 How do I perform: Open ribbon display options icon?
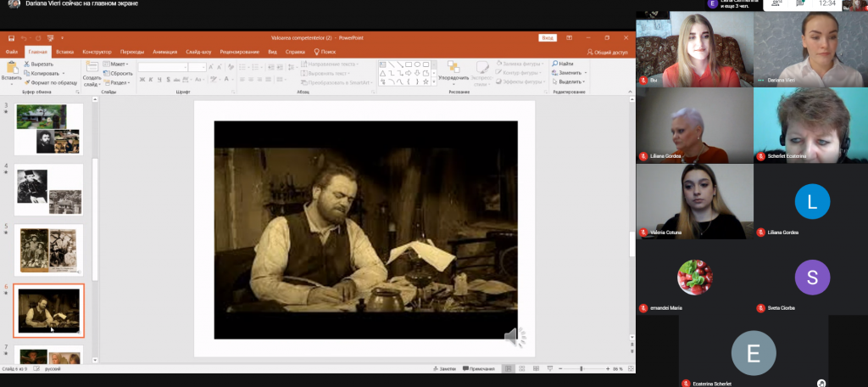coord(569,37)
